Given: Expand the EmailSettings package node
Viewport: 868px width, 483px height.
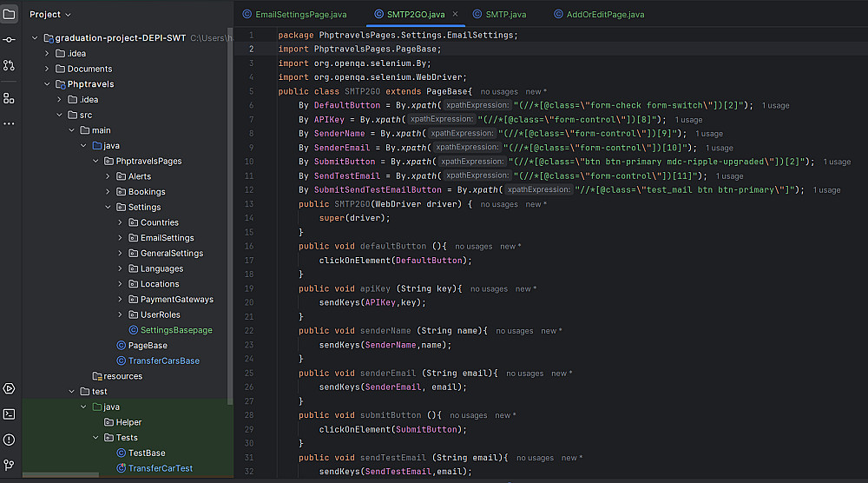Looking at the screenshot, I should coord(121,238).
